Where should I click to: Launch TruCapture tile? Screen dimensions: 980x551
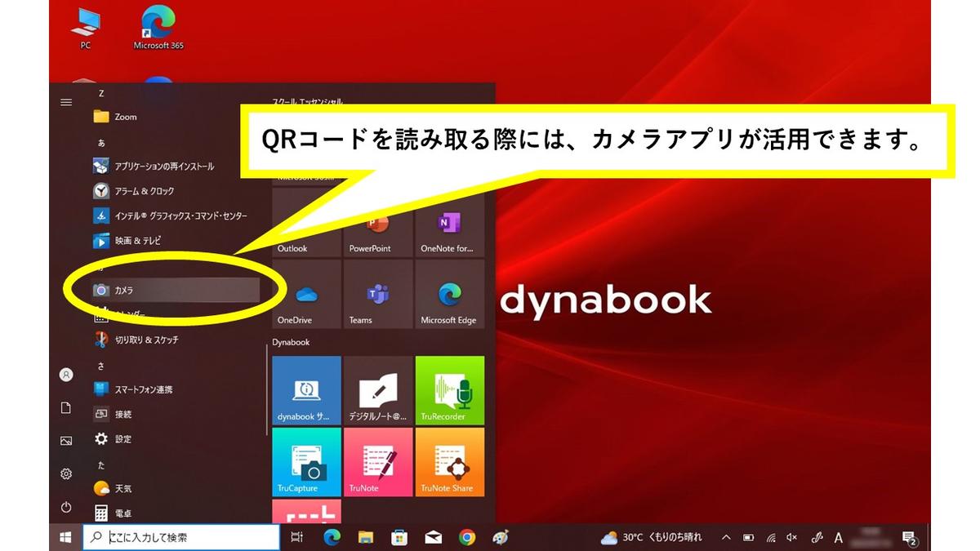click(306, 462)
